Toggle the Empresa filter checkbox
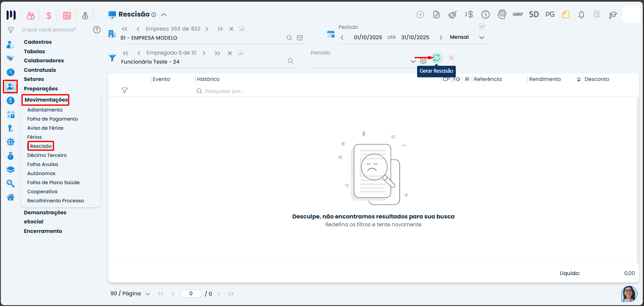The image size is (644, 306). click(242, 29)
